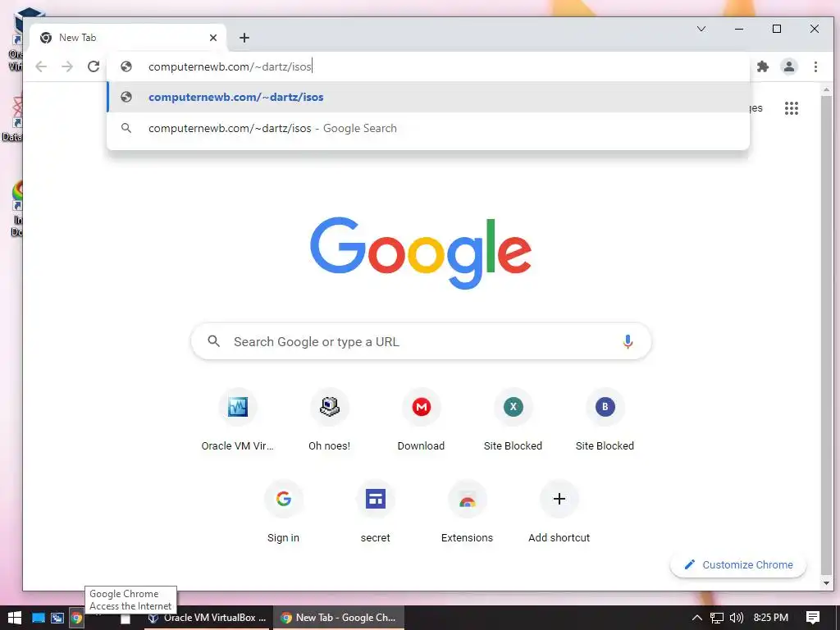This screenshot has height=630, width=840.
Task: Reload the page with the refresh icon
Action: tap(94, 66)
